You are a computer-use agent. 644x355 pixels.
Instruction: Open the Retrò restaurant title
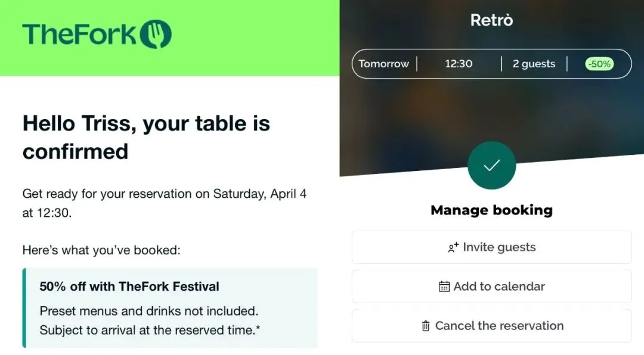click(491, 20)
